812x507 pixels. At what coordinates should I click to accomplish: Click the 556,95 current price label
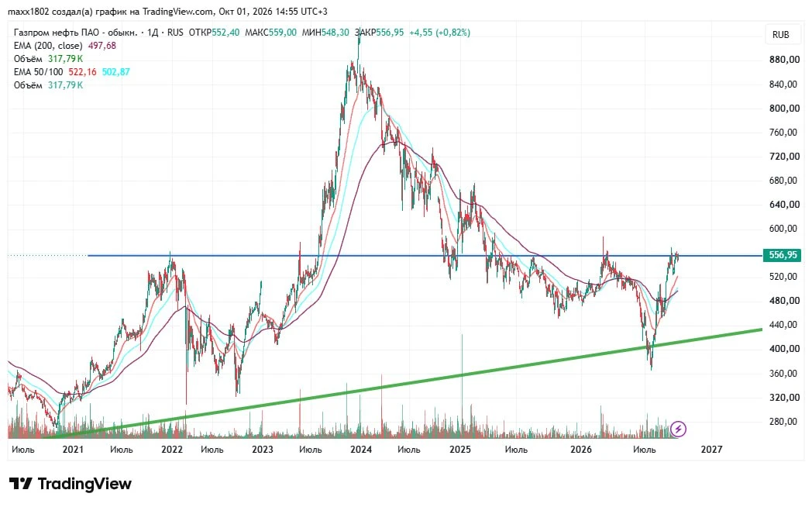[783, 255]
